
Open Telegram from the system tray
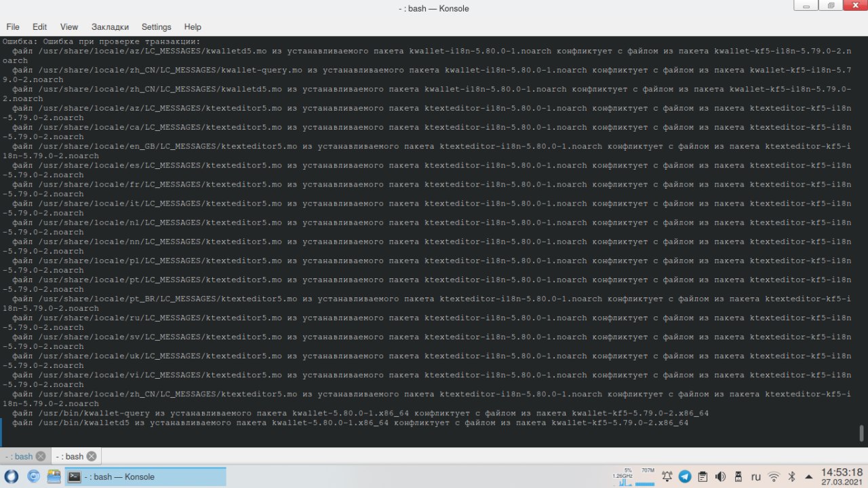click(684, 476)
